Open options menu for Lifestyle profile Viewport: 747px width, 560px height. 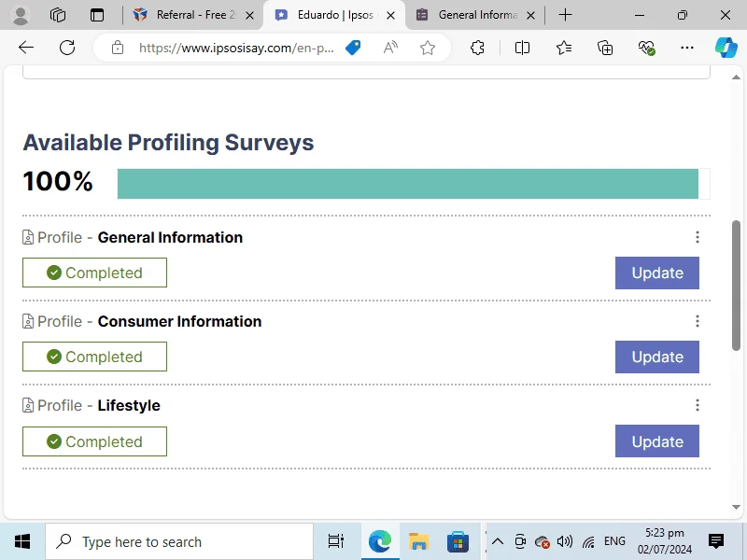coord(698,405)
